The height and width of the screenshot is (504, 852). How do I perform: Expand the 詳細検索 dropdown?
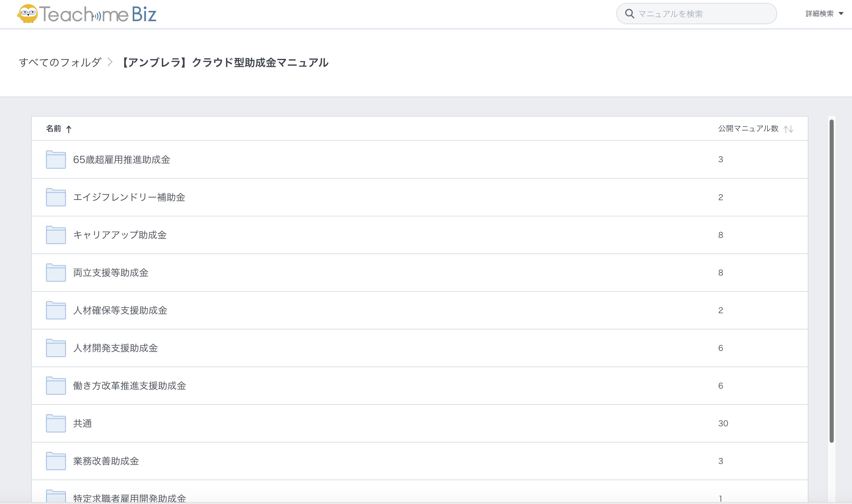(x=819, y=14)
